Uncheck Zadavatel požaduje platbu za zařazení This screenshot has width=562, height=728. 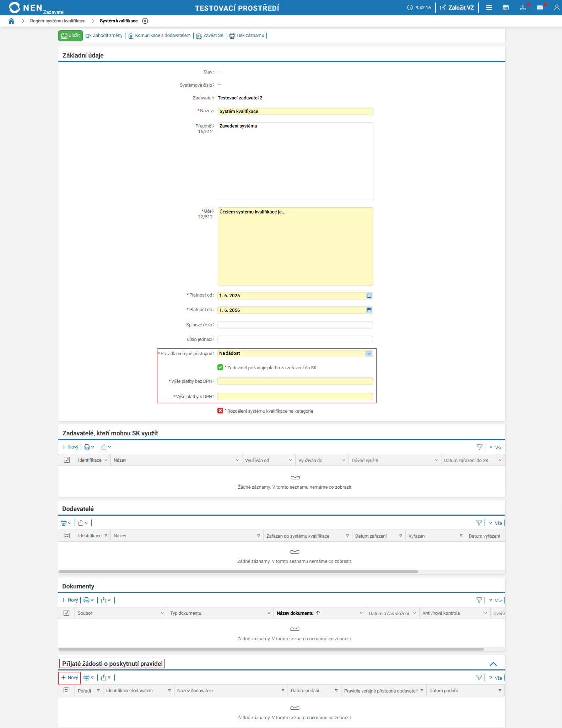[x=220, y=367]
